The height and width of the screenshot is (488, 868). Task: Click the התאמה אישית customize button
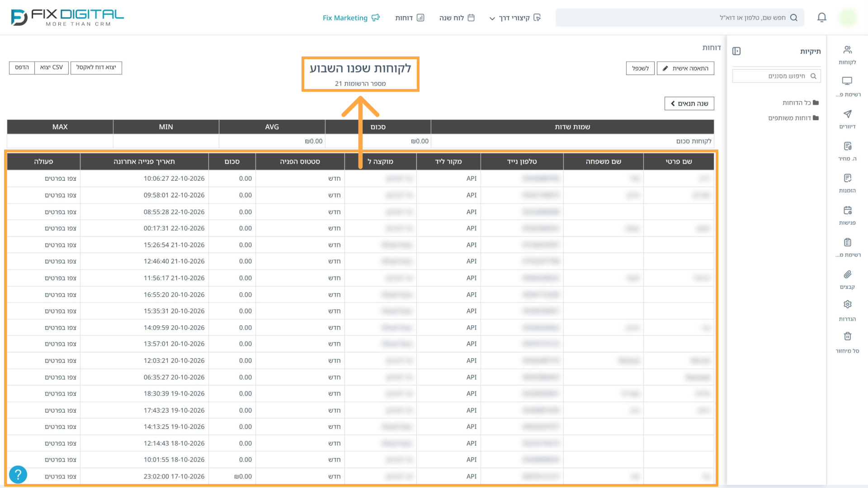coord(685,68)
